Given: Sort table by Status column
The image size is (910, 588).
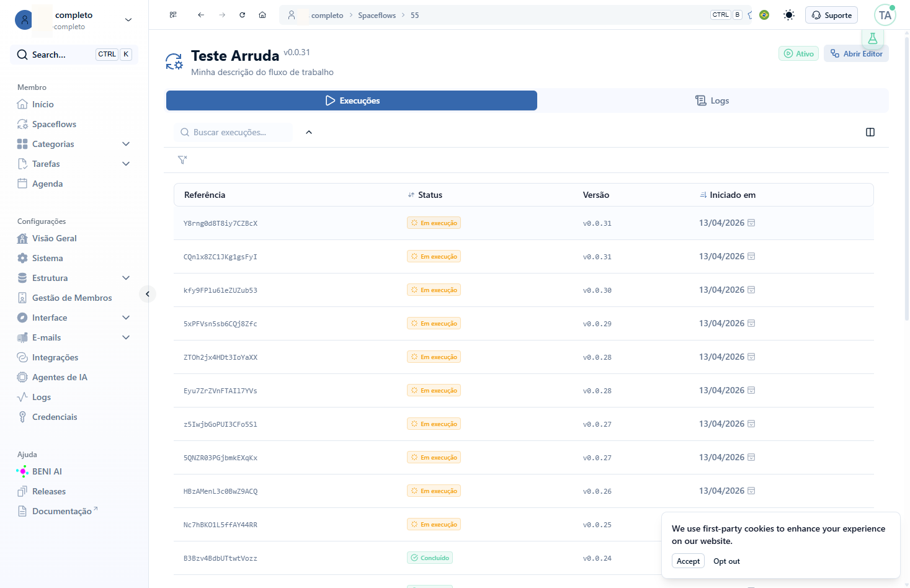Looking at the screenshot, I should click(425, 195).
